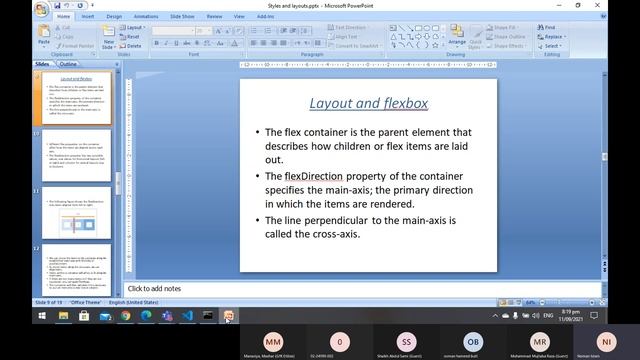Open the Add-Ins ribbon tab
Screen dimensions: 640x360
click(x=265, y=16)
